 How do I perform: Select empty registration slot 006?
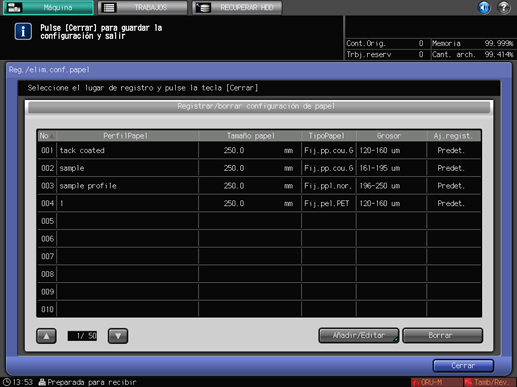click(259, 239)
